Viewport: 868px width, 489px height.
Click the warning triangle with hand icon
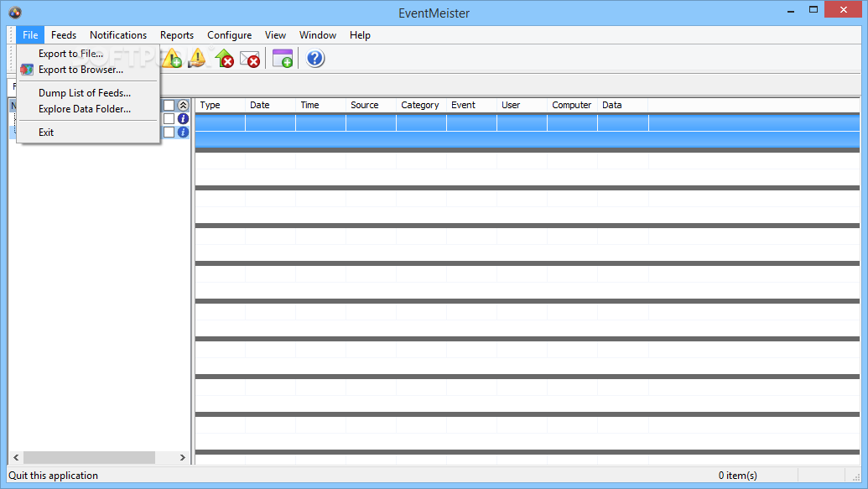(x=197, y=58)
